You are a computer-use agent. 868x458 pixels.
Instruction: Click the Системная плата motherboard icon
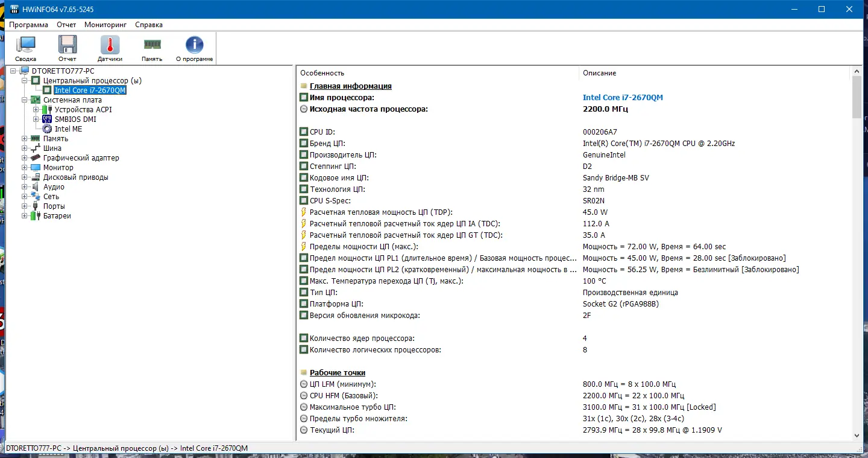pos(36,100)
